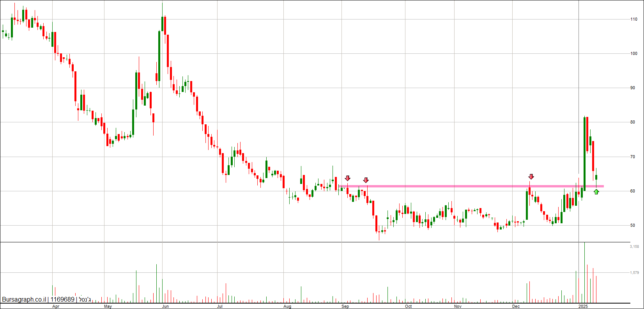Click the 60 price axis label

(633, 191)
